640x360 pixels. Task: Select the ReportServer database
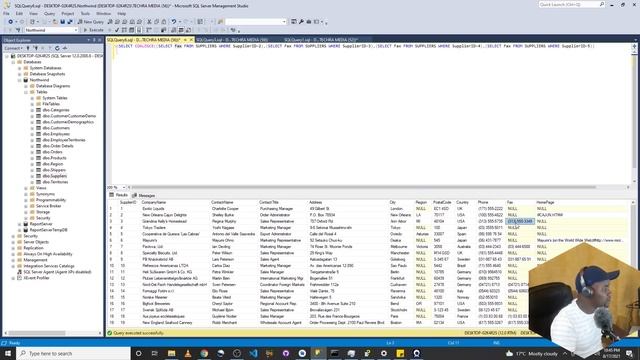[x=41, y=224]
